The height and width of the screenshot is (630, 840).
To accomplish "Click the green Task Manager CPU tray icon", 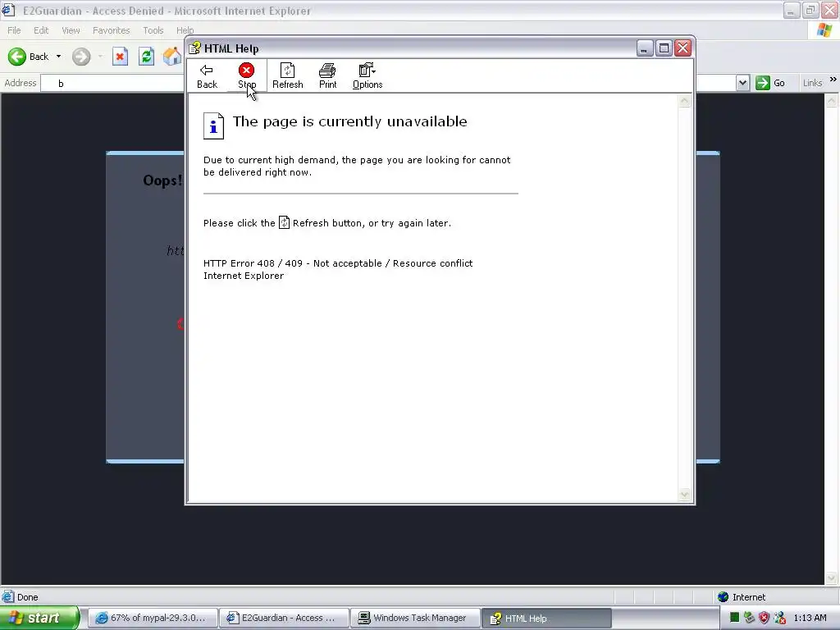I will click(x=734, y=618).
